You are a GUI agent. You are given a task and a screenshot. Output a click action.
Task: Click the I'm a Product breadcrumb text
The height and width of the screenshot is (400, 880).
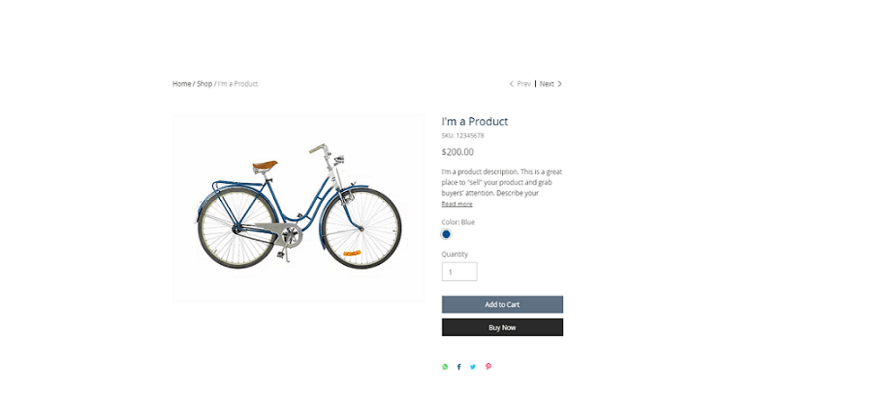click(238, 84)
